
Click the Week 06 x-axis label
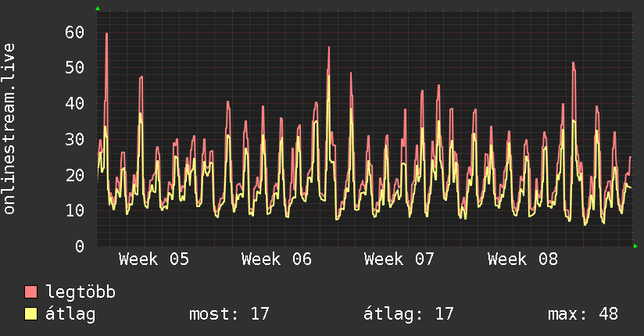click(277, 259)
